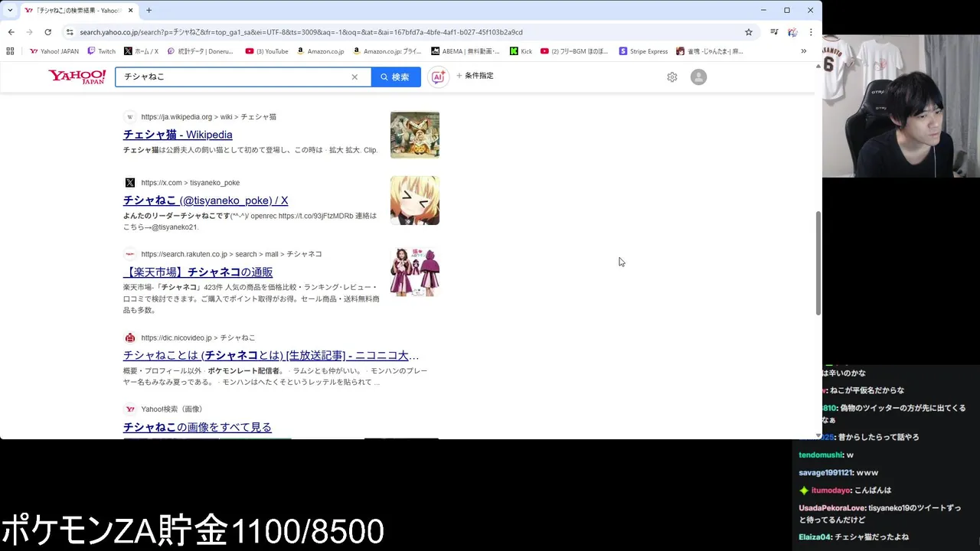Bookmark this page with the star icon
Image resolution: width=980 pixels, height=551 pixels.
(x=749, y=32)
